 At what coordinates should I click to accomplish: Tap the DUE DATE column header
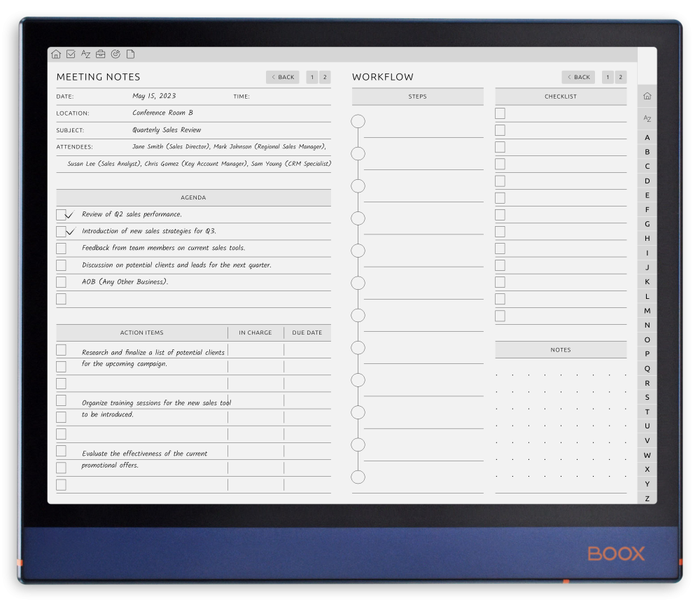(307, 332)
